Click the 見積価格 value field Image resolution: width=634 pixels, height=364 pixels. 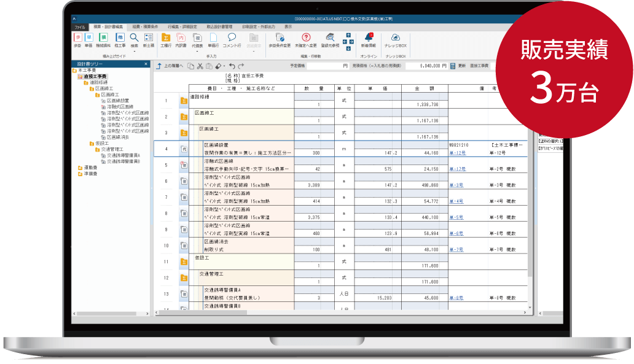point(426,66)
